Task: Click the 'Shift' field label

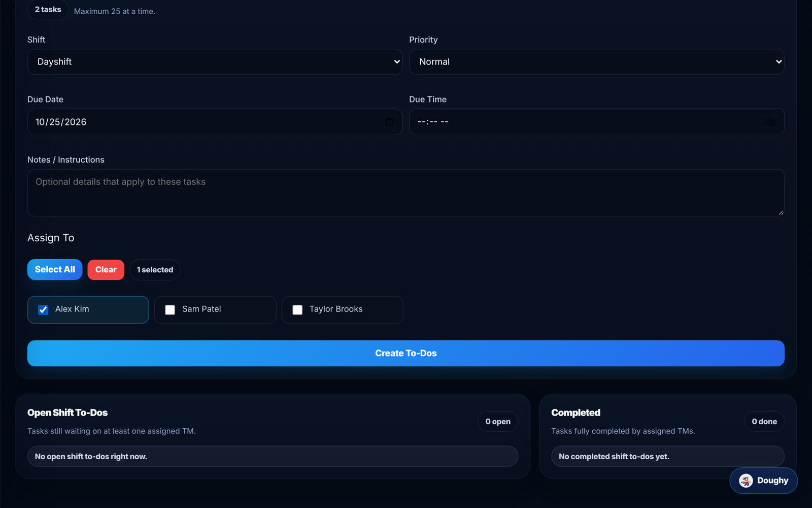Action: point(37,40)
